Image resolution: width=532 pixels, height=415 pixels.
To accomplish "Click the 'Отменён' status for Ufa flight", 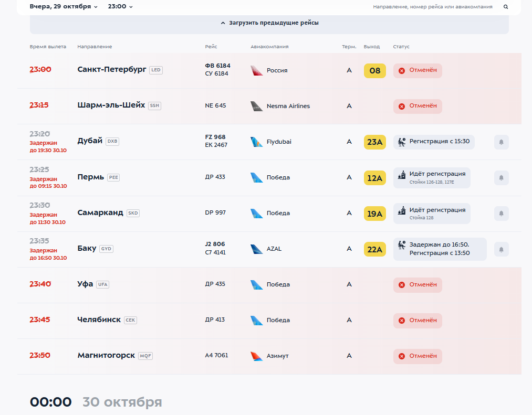I will tap(418, 285).
